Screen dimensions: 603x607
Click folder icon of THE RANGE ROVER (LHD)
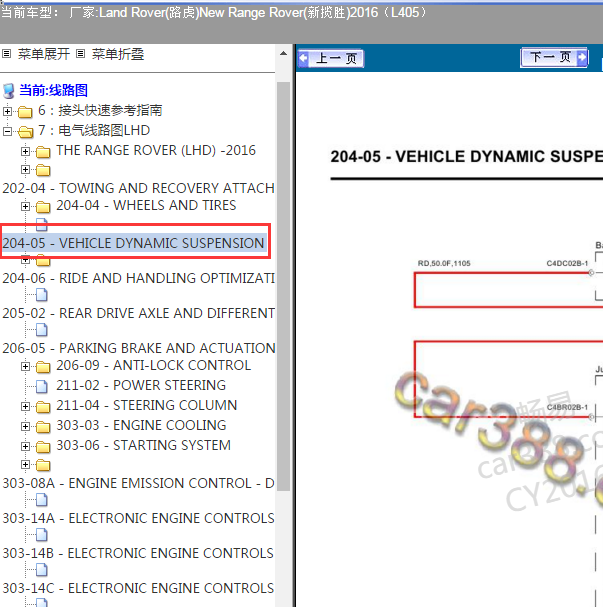[x=43, y=152]
